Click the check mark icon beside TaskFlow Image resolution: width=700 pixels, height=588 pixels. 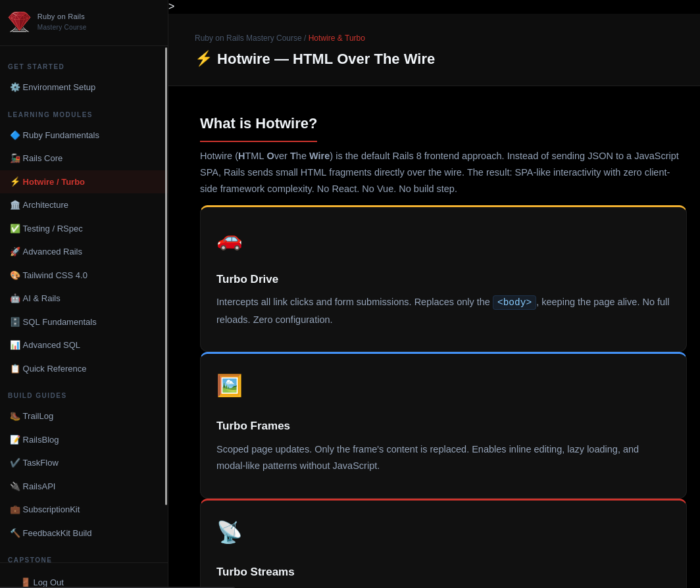point(15,463)
